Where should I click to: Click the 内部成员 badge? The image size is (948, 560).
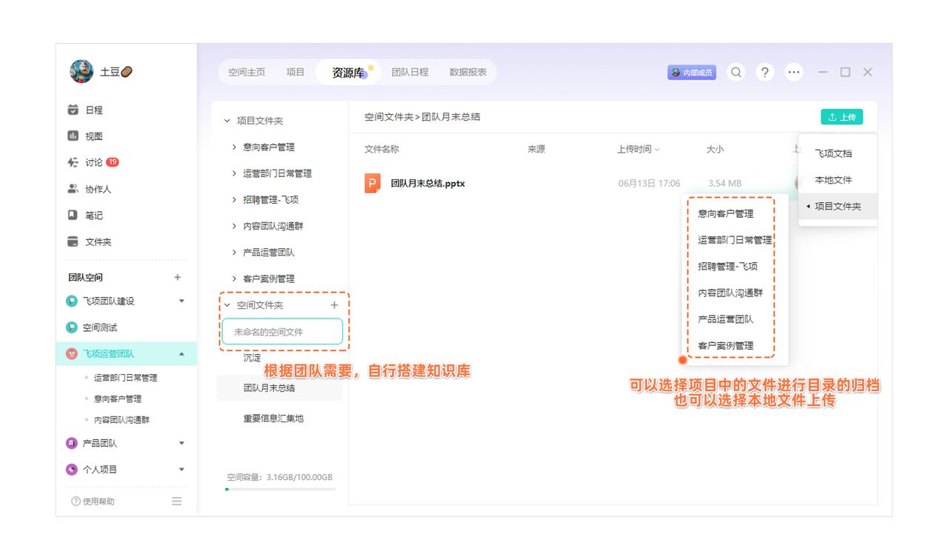tap(692, 72)
